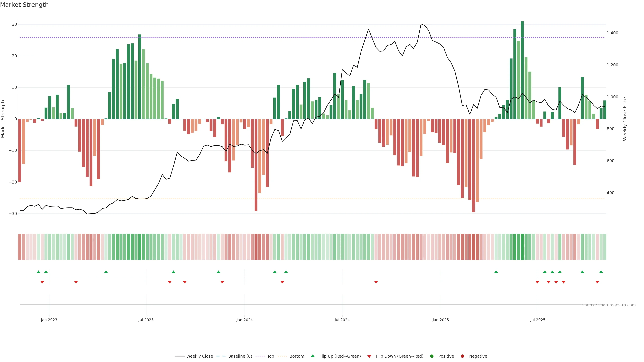Screen dimensions: 644x362
Task: Click the Weekly Close Price axis title
Action: pyautogui.click(x=625, y=119)
